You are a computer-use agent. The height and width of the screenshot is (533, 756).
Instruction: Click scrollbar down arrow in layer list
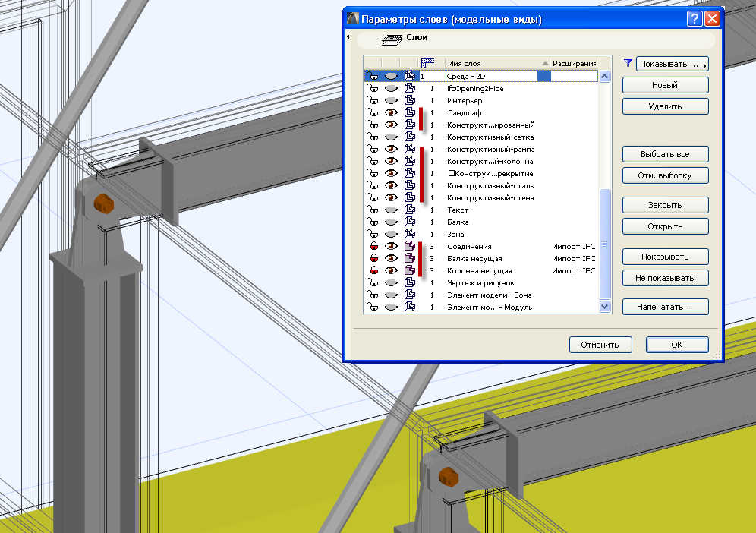click(605, 306)
